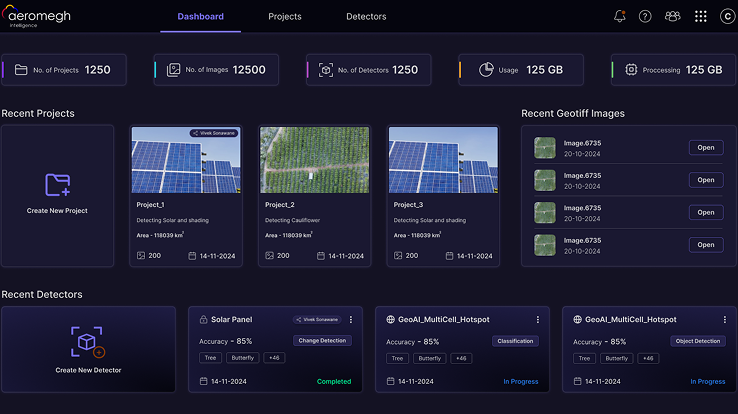Click the Project_2 title

point(280,205)
